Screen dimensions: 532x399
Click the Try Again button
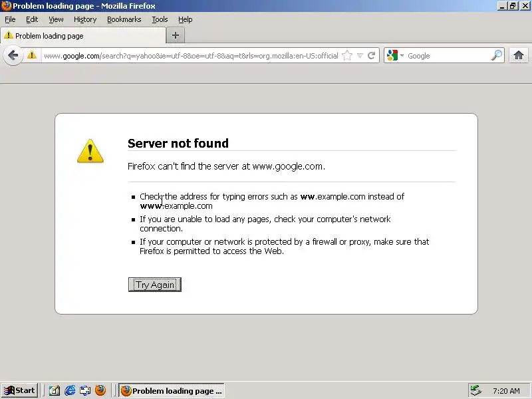click(155, 285)
